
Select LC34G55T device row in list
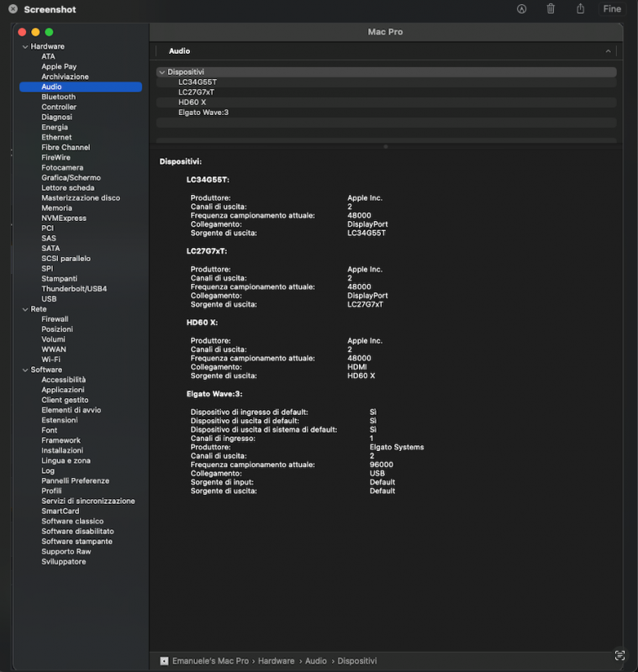387,82
